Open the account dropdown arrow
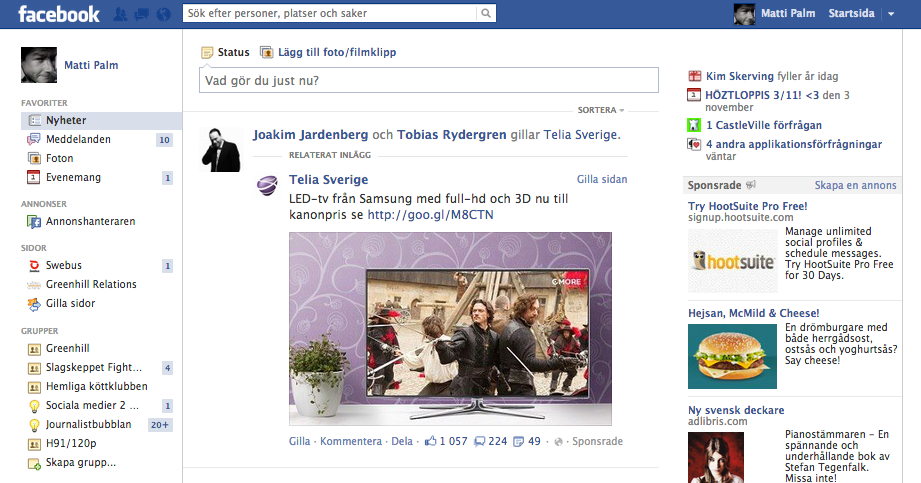921x483 pixels. 891,14
